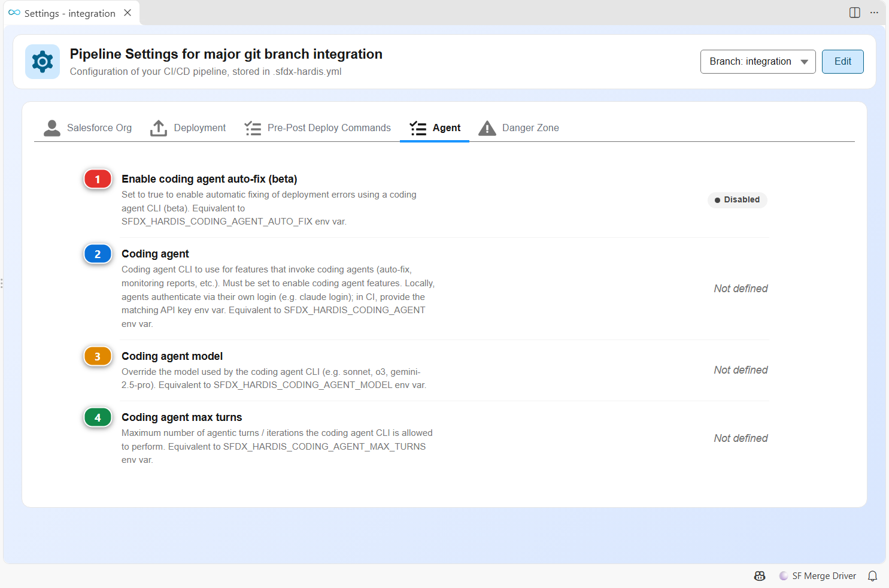Click Not defined value for Coding agent row

pyautogui.click(x=741, y=289)
